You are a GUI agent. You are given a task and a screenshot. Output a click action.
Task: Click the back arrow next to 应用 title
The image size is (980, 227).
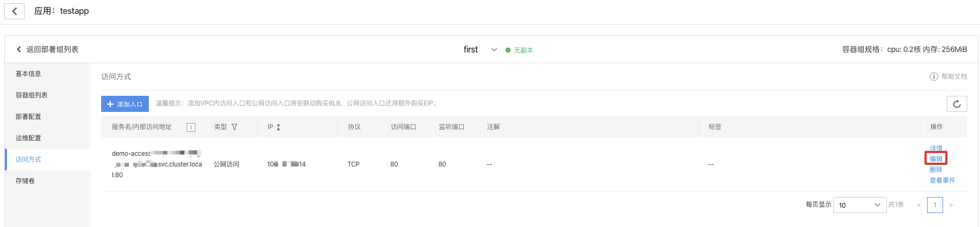click(x=14, y=11)
